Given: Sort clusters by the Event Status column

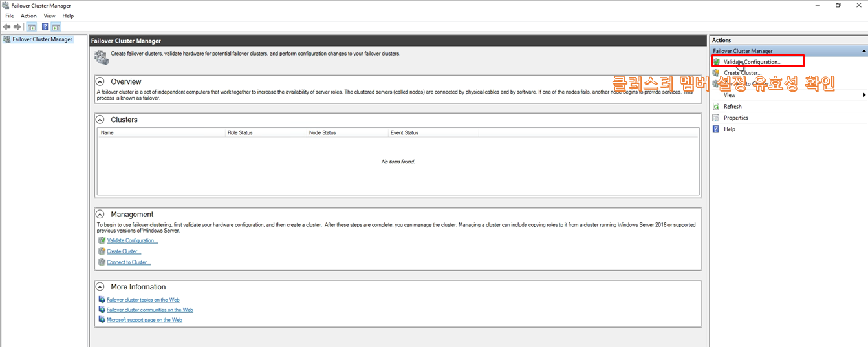Looking at the screenshot, I should click(x=433, y=132).
